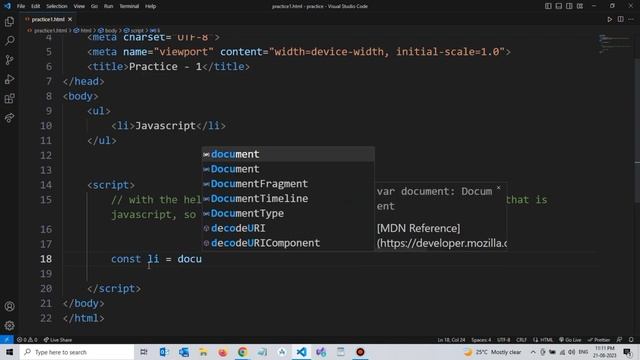
Task: Click Prettier status bar item
Action: pos(599,340)
